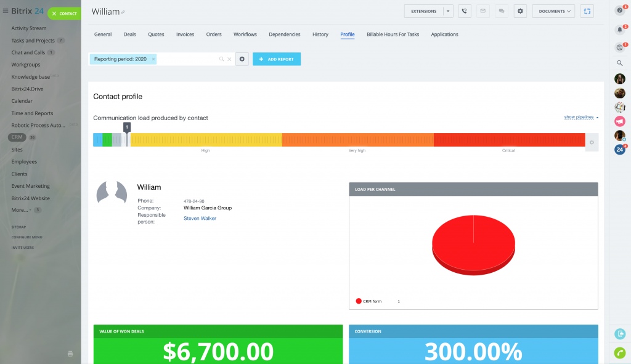Open the History tab
This screenshot has width=631, height=364.
[x=320, y=34]
